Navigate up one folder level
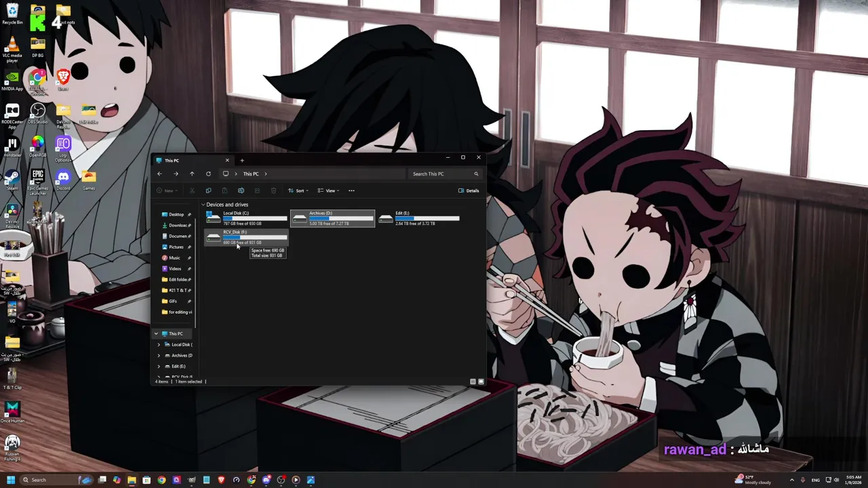Image resolution: width=868 pixels, height=488 pixels. 192,174
